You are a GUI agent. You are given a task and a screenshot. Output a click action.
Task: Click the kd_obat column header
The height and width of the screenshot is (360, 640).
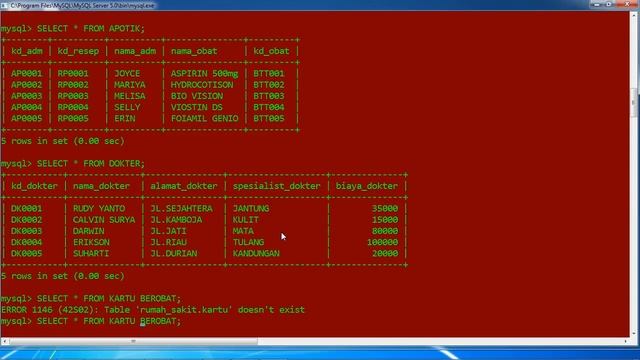(271, 51)
